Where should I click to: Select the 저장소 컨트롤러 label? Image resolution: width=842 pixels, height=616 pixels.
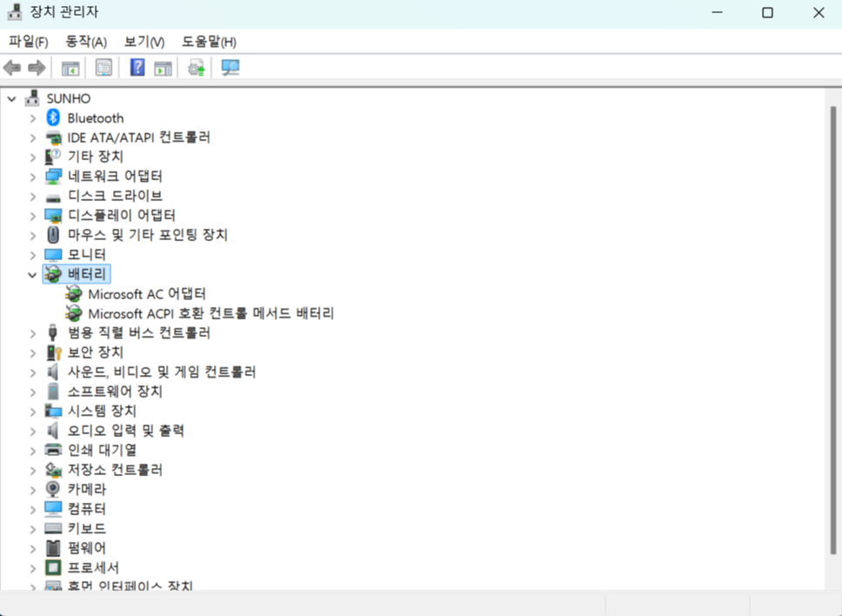(x=115, y=469)
